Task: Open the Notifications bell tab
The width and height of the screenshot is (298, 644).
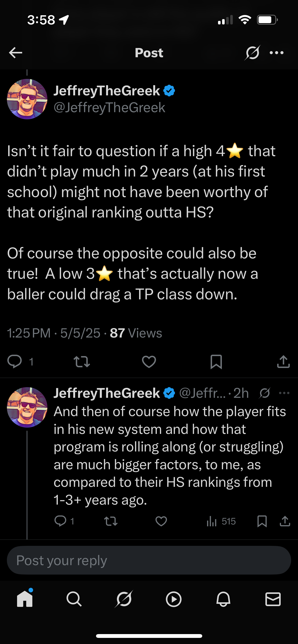Action: 223,599
